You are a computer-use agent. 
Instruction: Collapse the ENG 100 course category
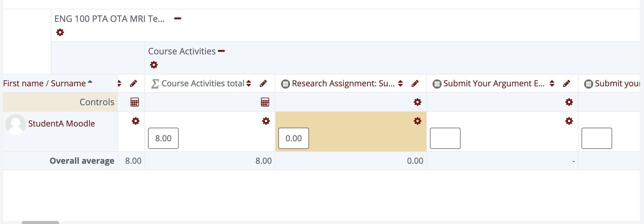tap(178, 18)
